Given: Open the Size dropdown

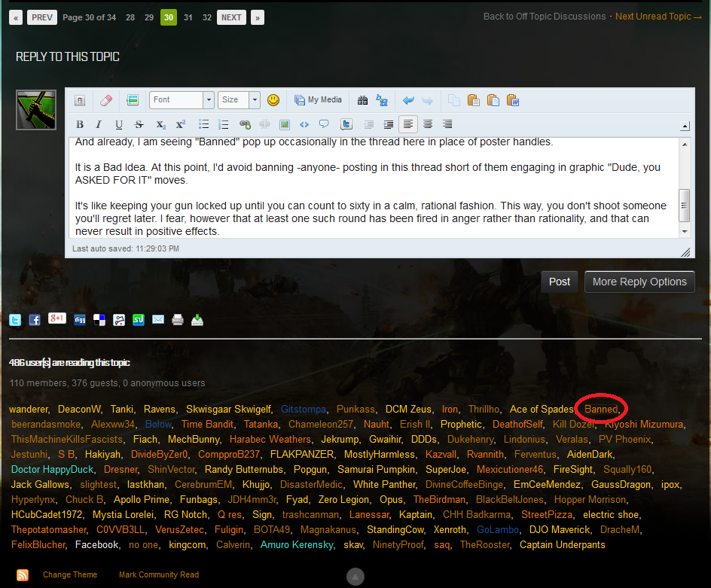Looking at the screenshot, I should click(239, 100).
